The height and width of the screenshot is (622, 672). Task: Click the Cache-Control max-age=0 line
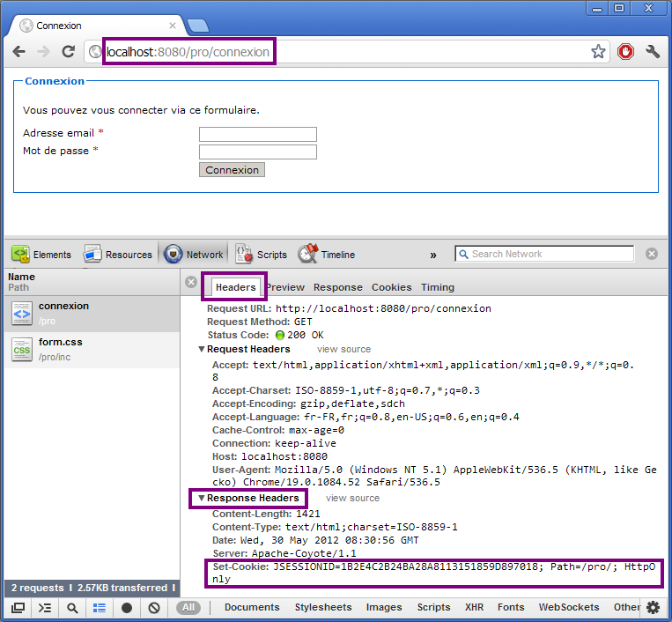click(x=278, y=430)
